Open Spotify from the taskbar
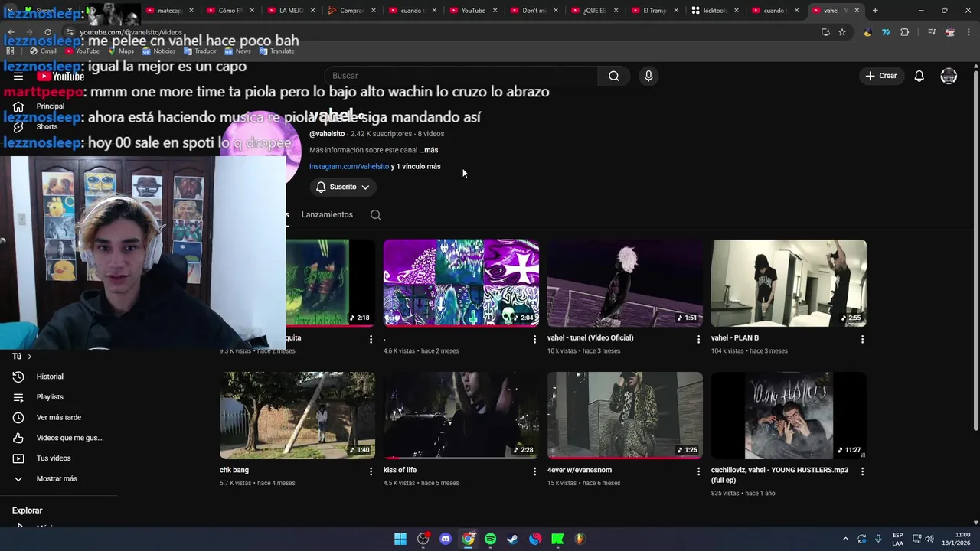 [490, 539]
